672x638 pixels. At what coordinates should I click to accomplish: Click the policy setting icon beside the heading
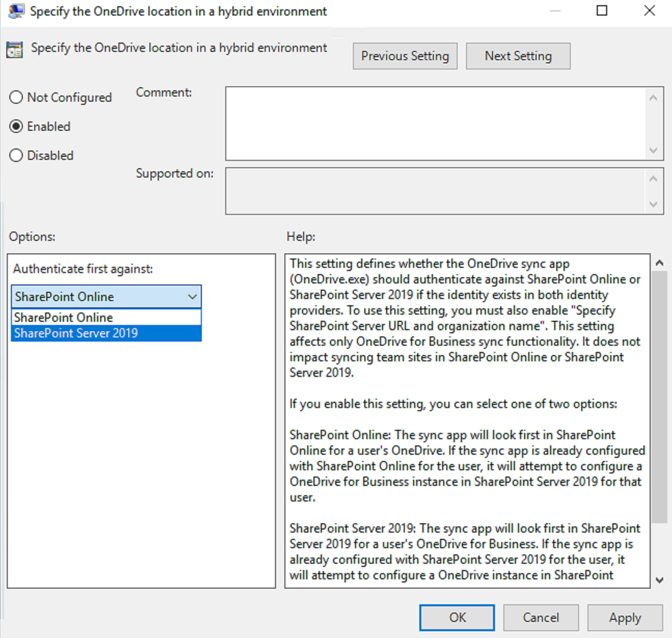point(15,50)
